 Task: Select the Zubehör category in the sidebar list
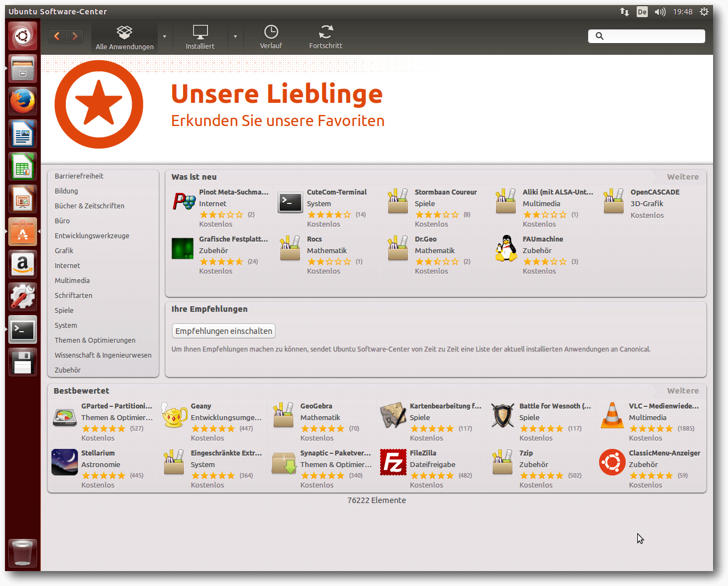[x=67, y=370]
